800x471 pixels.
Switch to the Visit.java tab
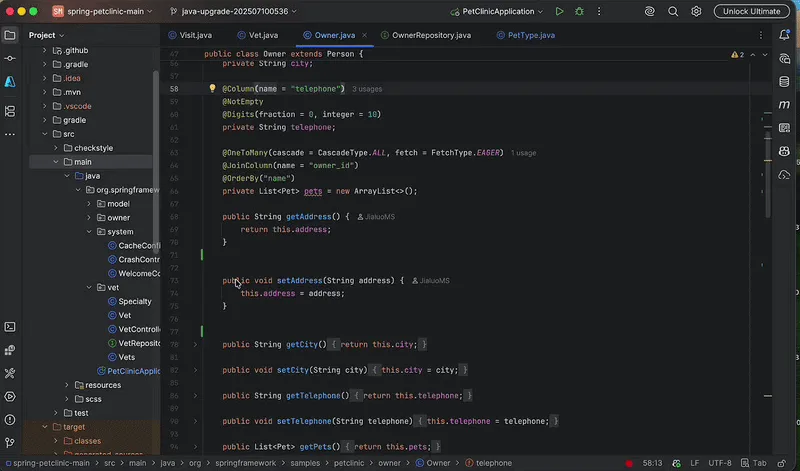(x=195, y=35)
